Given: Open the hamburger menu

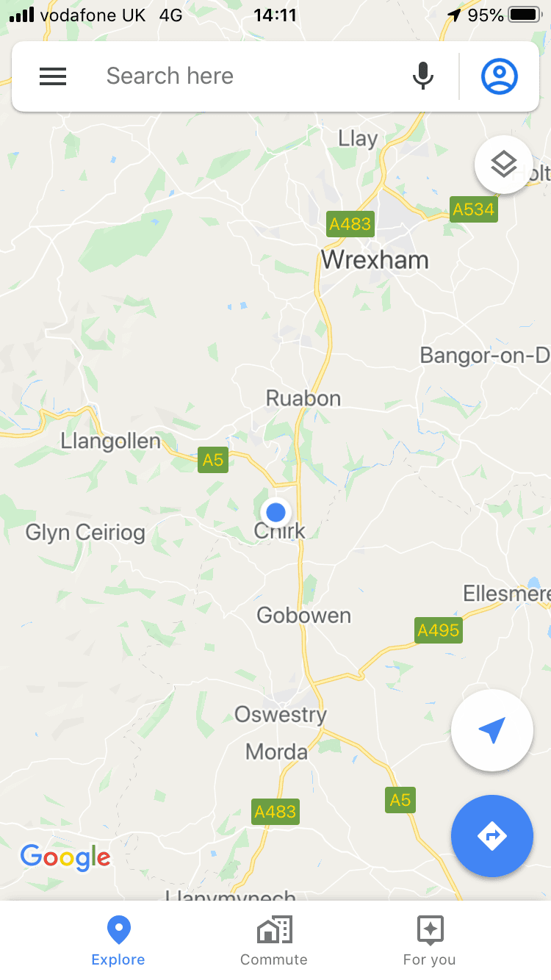Looking at the screenshot, I should coord(53,76).
